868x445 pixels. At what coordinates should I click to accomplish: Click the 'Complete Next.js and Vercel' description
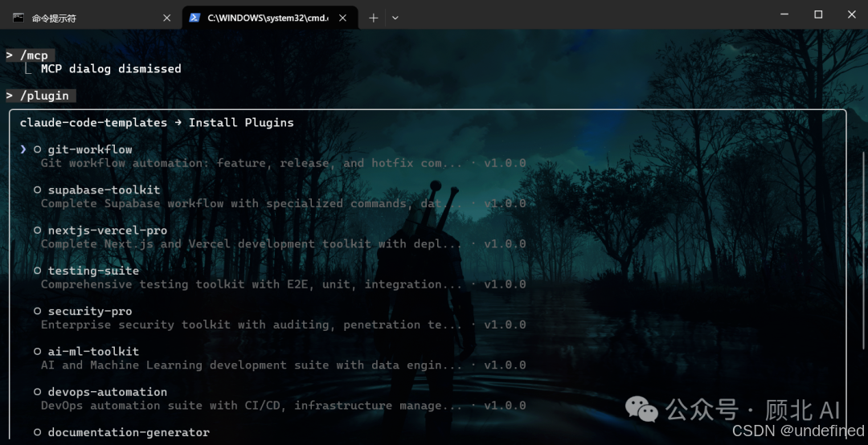click(x=284, y=244)
